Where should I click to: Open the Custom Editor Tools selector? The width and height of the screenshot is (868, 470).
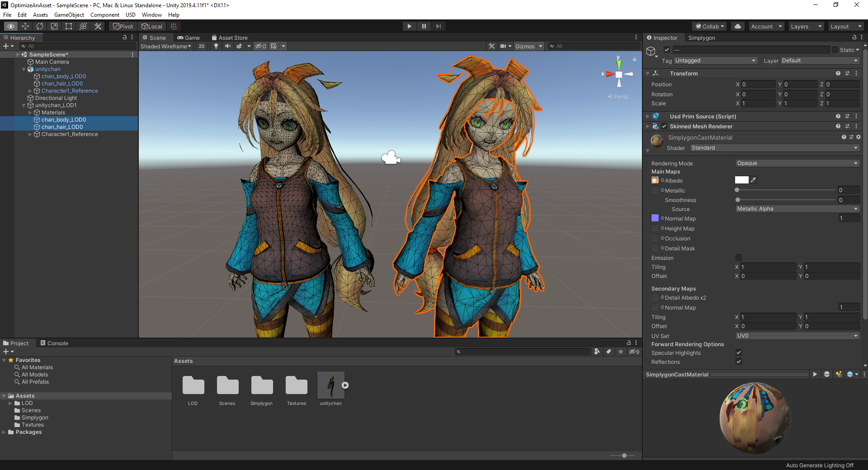coord(98,26)
